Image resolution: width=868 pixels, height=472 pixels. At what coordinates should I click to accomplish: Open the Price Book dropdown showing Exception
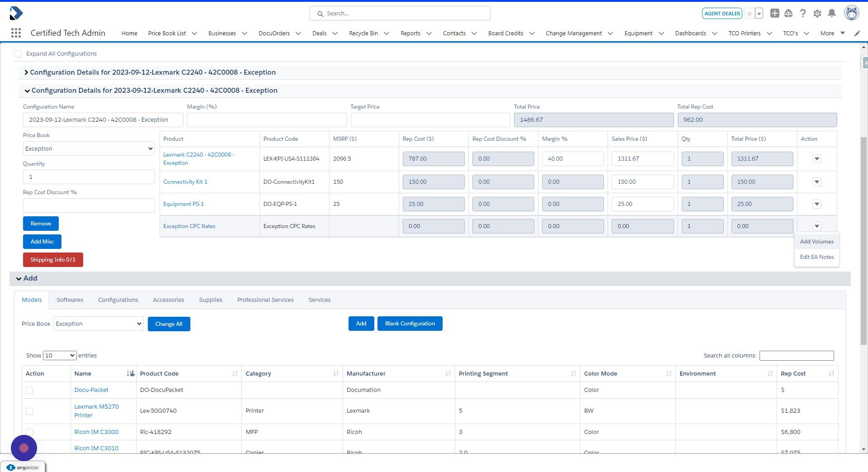89,148
